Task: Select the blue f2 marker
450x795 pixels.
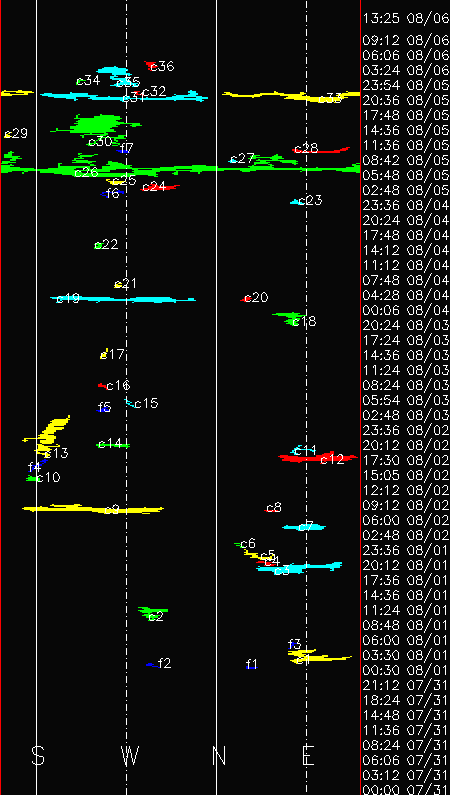Action: click(x=152, y=664)
